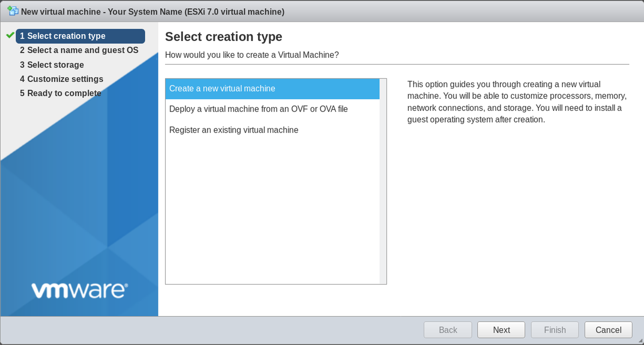Viewport: 644px width, 345px height.
Task: Click the resize grip in the dialog corner
Action: [640, 341]
